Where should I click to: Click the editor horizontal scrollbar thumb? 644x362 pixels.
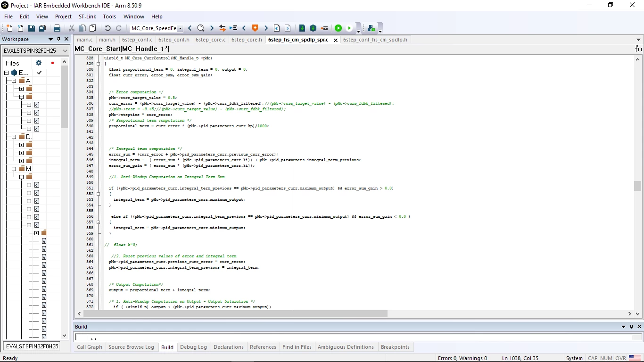point(235,313)
